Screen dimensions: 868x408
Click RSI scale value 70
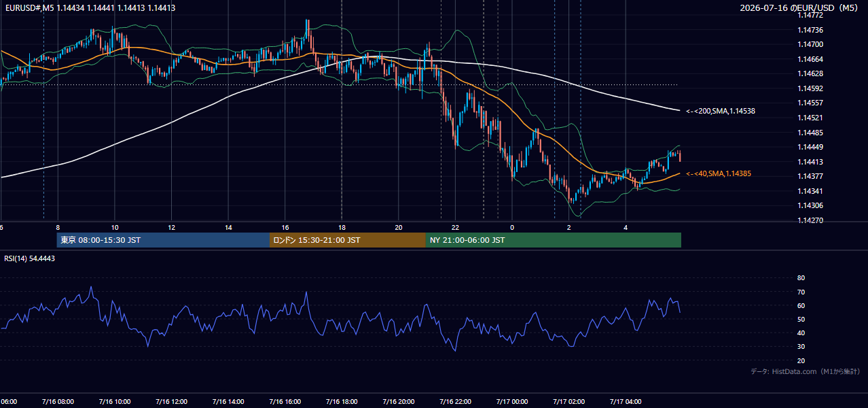801,292
